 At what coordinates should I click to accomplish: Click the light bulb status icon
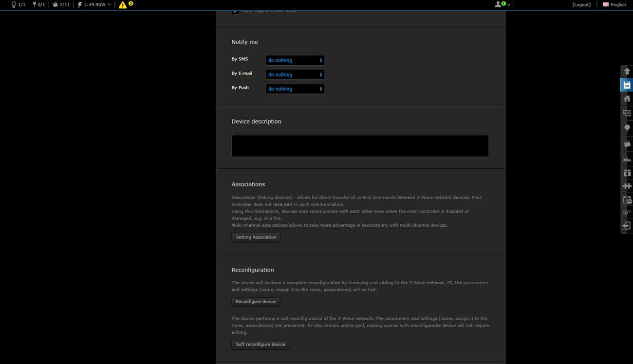click(x=14, y=5)
